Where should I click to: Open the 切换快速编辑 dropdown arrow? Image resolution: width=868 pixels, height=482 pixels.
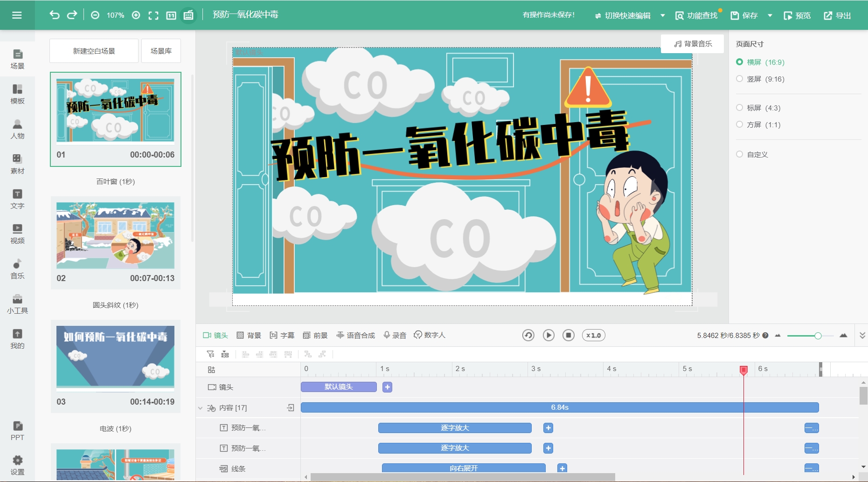(x=663, y=15)
